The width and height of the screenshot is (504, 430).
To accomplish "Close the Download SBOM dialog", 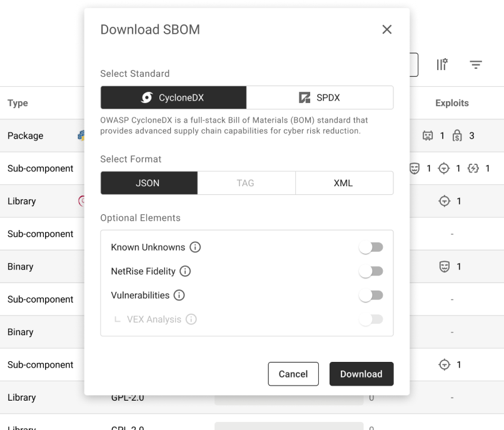I will click(x=386, y=29).
